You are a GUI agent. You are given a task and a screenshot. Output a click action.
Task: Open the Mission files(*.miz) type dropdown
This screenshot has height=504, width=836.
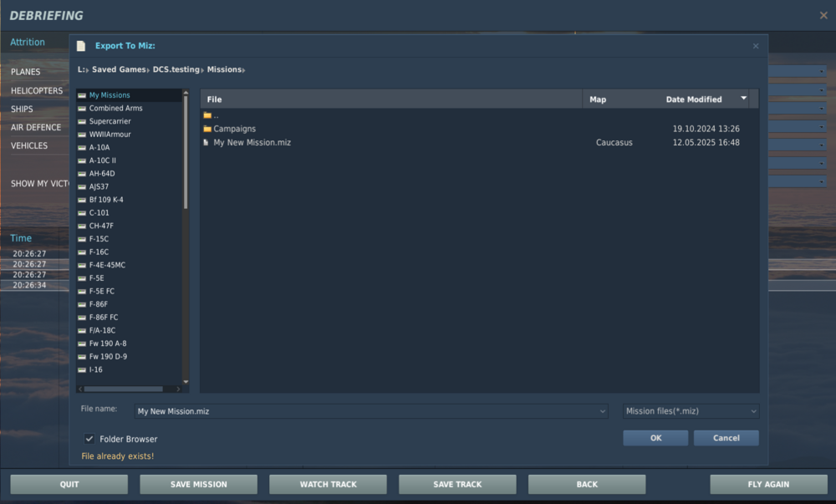691,411
